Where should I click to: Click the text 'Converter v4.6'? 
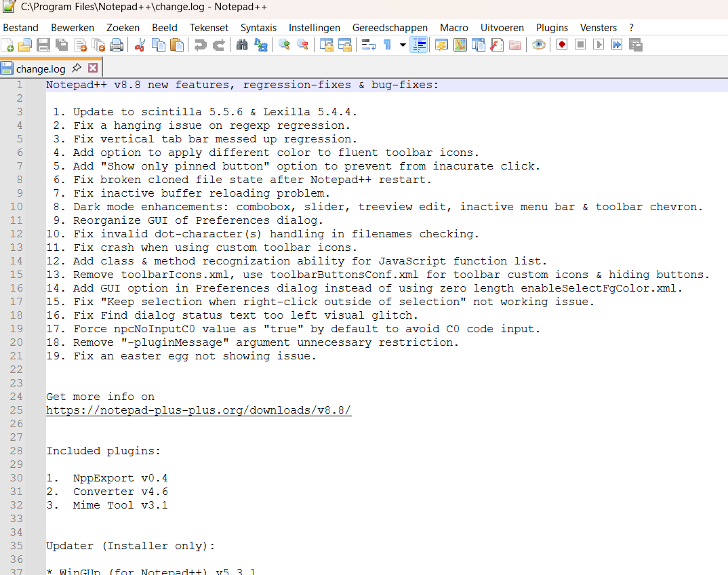tap(120, 492)
